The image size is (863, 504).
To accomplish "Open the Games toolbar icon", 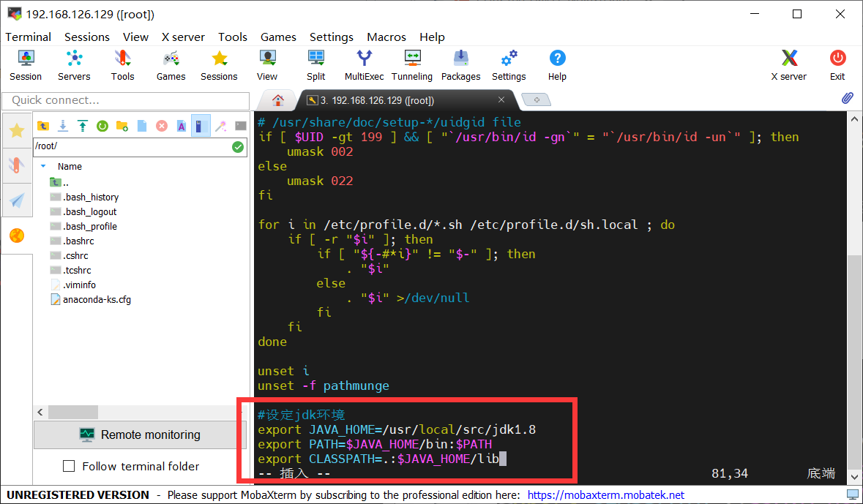I will point(171,65).
